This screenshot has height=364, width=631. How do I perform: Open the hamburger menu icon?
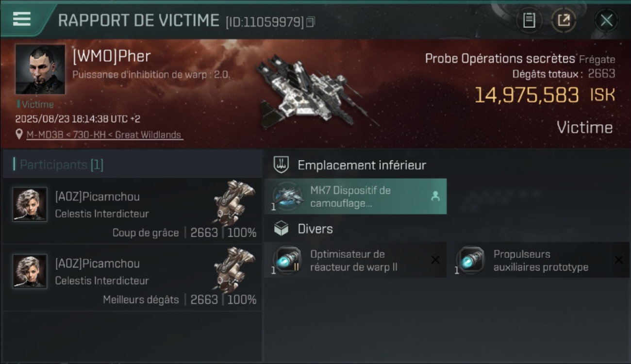[22, 19]
